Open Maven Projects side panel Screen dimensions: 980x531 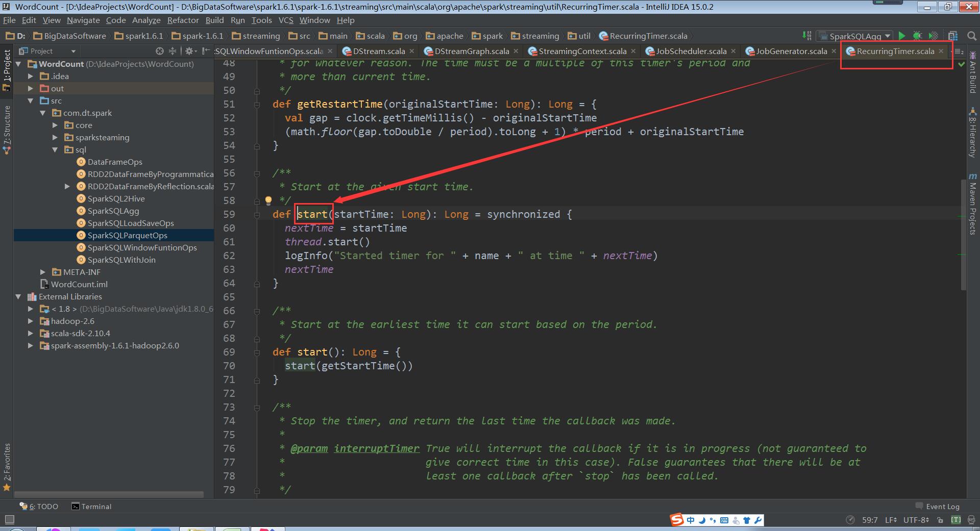[972, 204]
